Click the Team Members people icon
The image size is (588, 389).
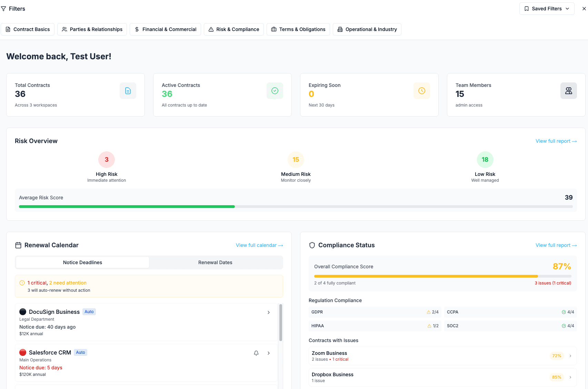coord(568,90)
